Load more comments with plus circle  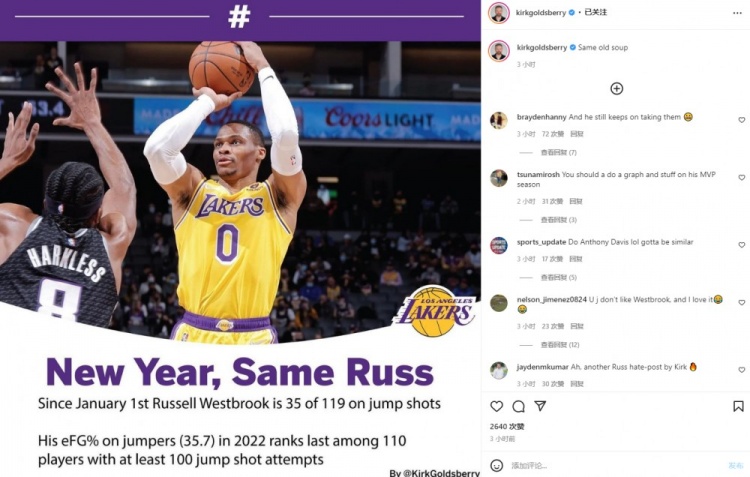click(617, 89)
